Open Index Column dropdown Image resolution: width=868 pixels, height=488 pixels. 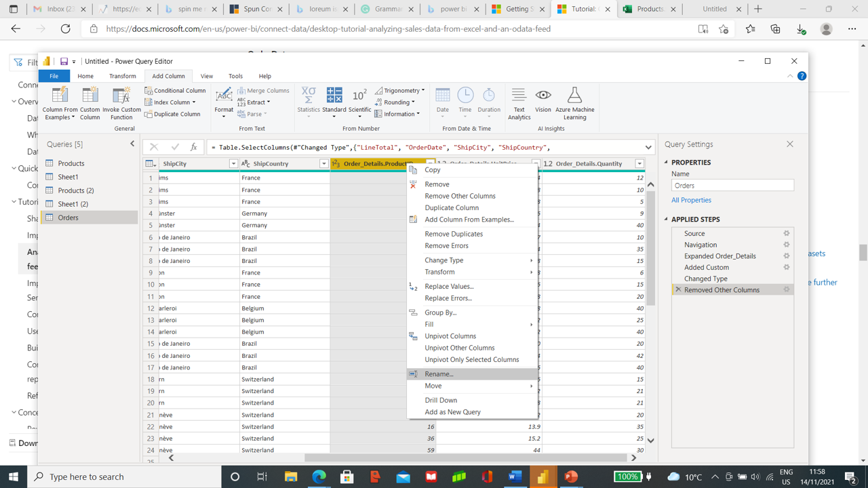coord(170,102)
